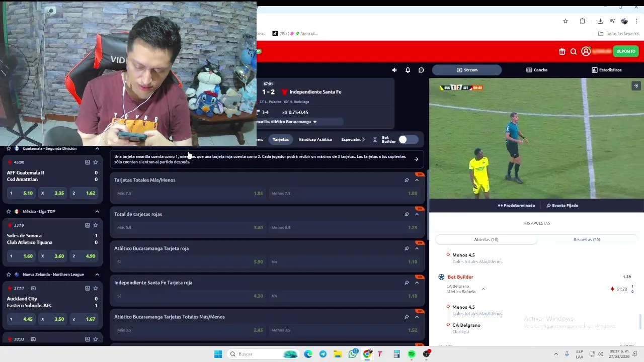
Task: Open stats icon for AFF Guatemala II match
Action: pyautogui.click(x=87, y=162)
